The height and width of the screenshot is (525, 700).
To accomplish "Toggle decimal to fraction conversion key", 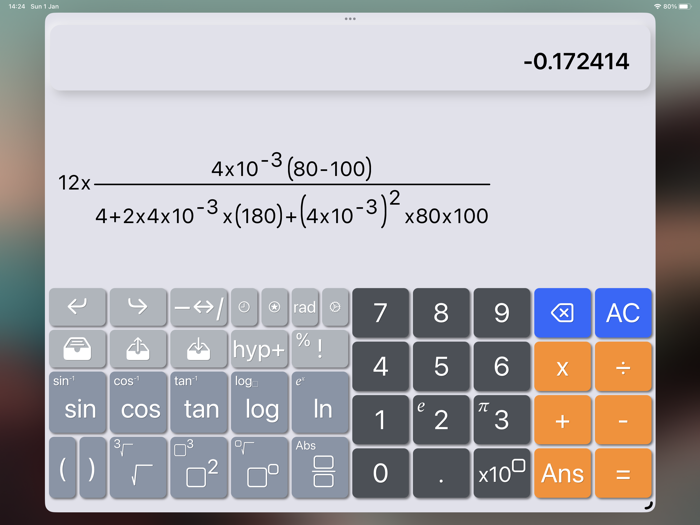I will [x=199, y=307].
